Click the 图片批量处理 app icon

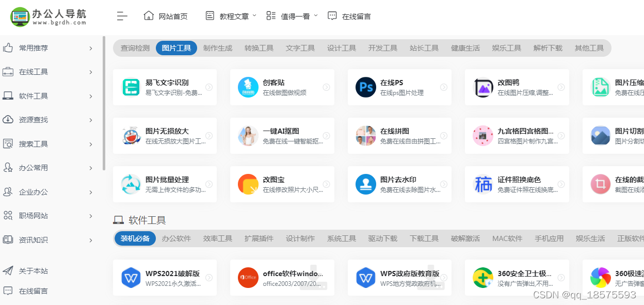point(131,184)
